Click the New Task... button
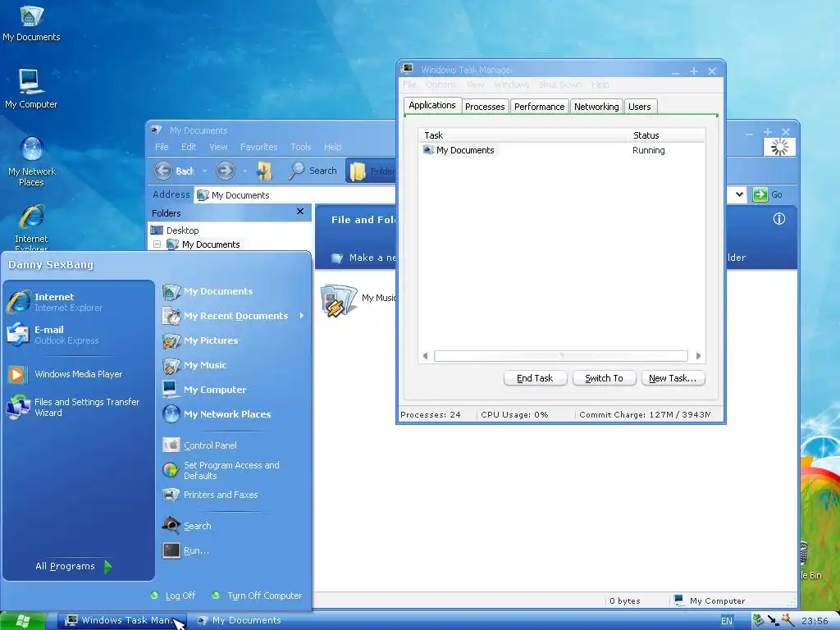This screenshot has width=840, height=630. (x=673, y=378)
